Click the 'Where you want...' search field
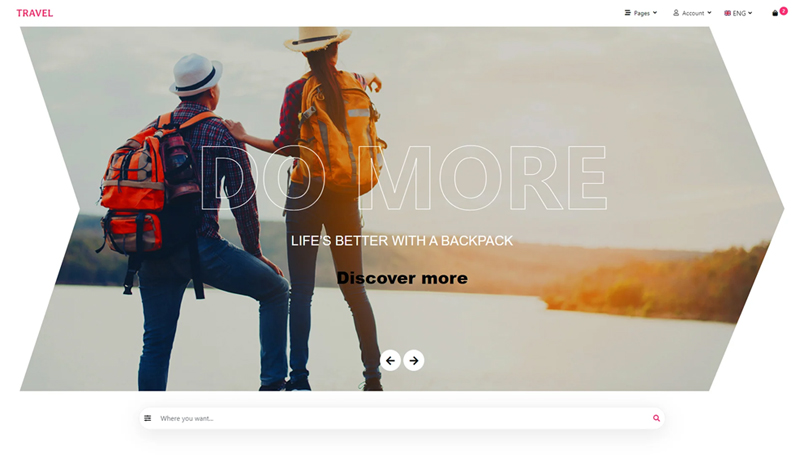The height and width of the screenshot is (455, 800). (x=400, y=418)
